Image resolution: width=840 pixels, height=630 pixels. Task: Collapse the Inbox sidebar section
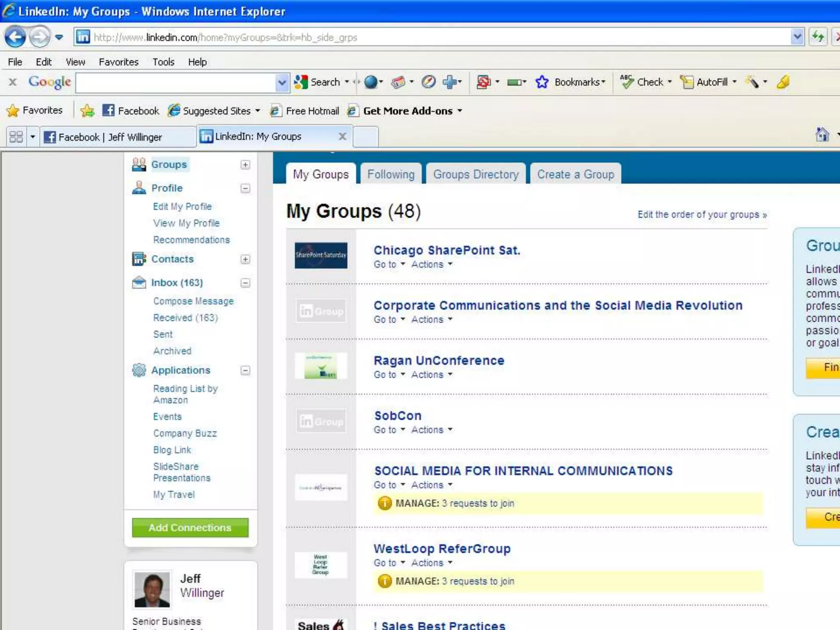click(245, 283)
